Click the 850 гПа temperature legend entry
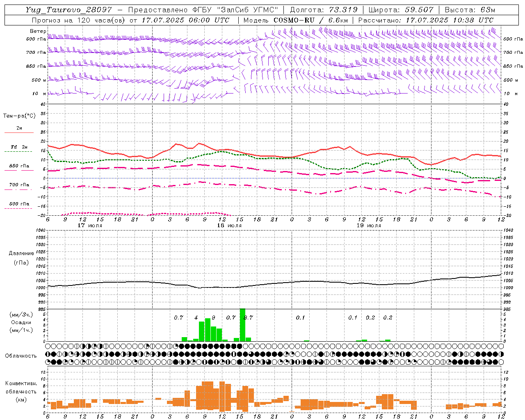This screenshot has width=525, height=420. point(19,166)
